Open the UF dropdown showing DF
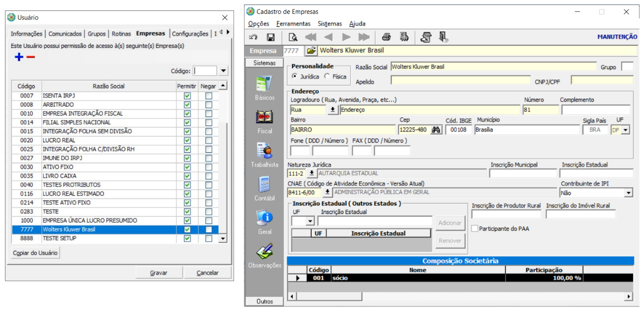644x310 pixels. coord(625,130)
